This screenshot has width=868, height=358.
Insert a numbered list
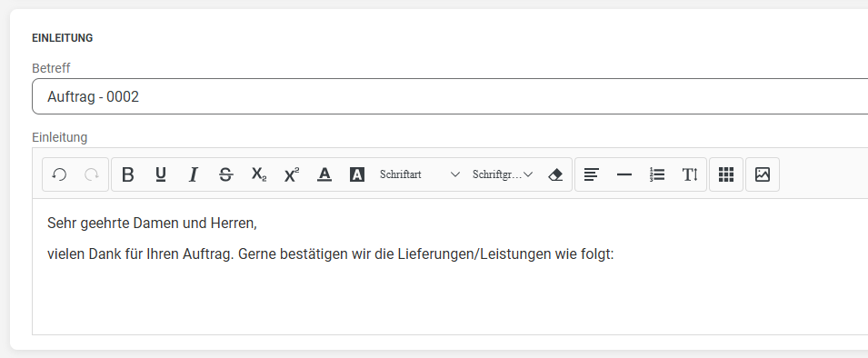(657, 174)
